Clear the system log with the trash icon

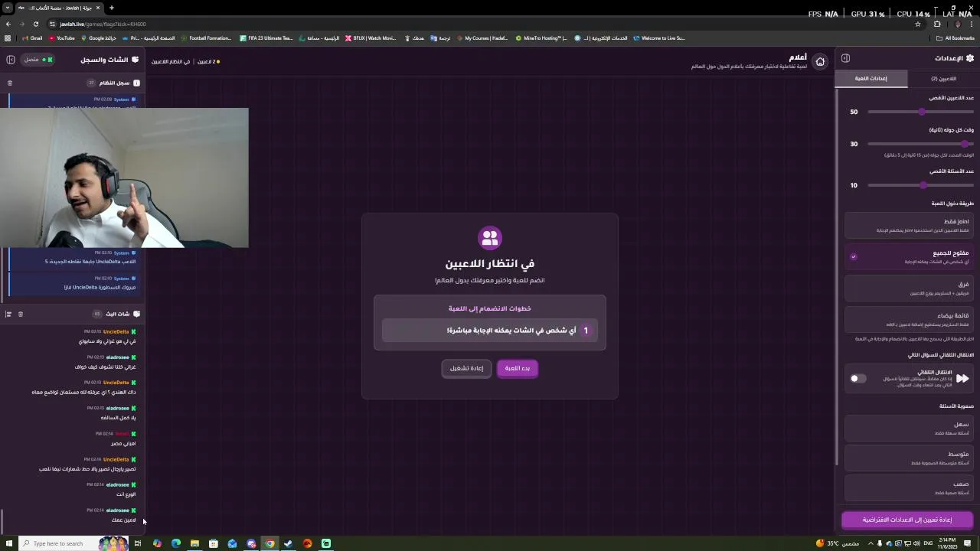10,83
